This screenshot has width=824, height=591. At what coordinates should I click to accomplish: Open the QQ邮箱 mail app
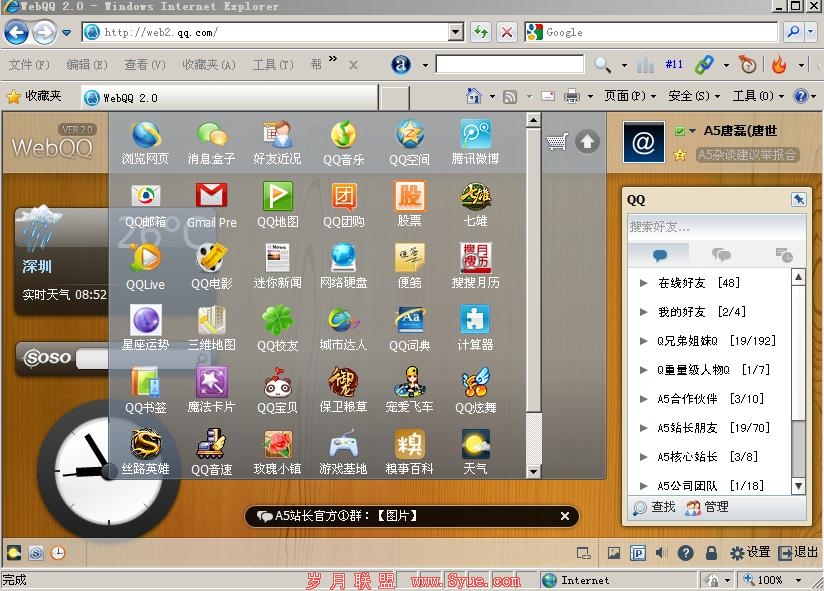pos(146,205)
